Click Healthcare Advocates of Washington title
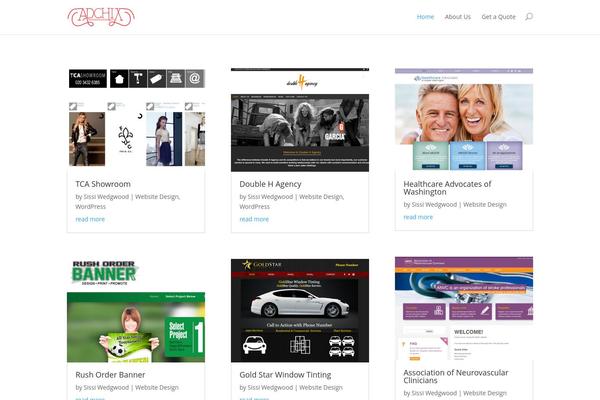600x400 pixels. 447,188
